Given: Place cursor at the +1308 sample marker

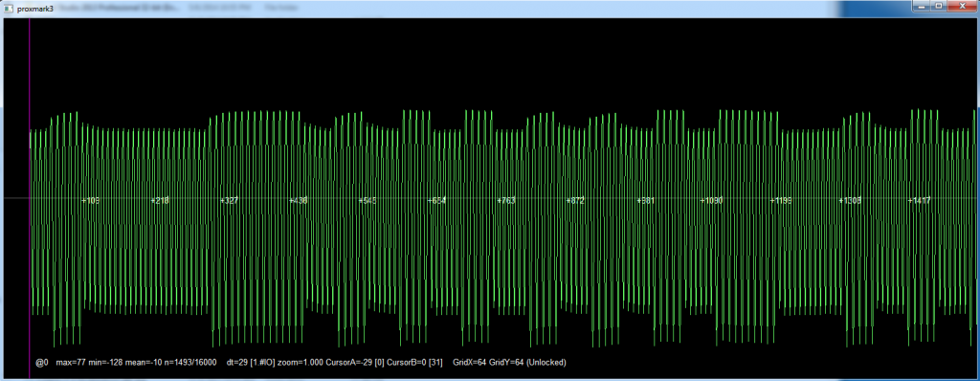Looking at the screenshot, I should 851,201.
